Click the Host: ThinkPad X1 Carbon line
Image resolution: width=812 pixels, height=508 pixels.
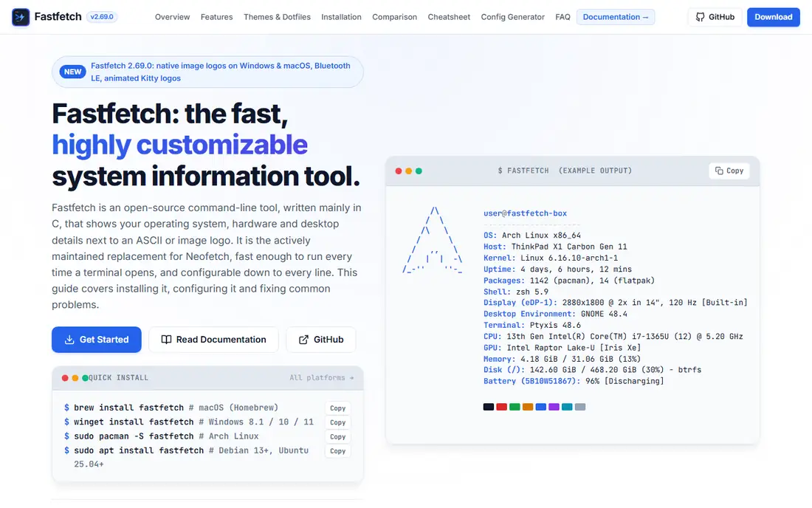tap(555, 247)
